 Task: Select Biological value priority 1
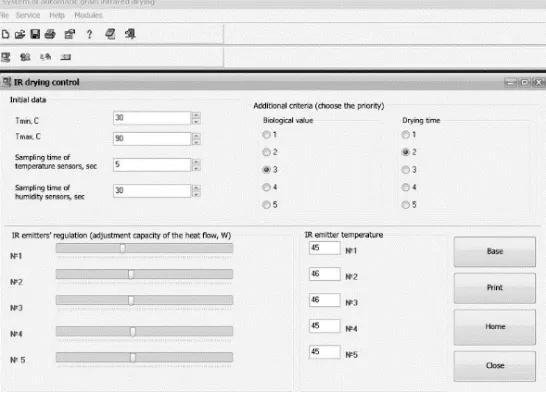(266, 135)
